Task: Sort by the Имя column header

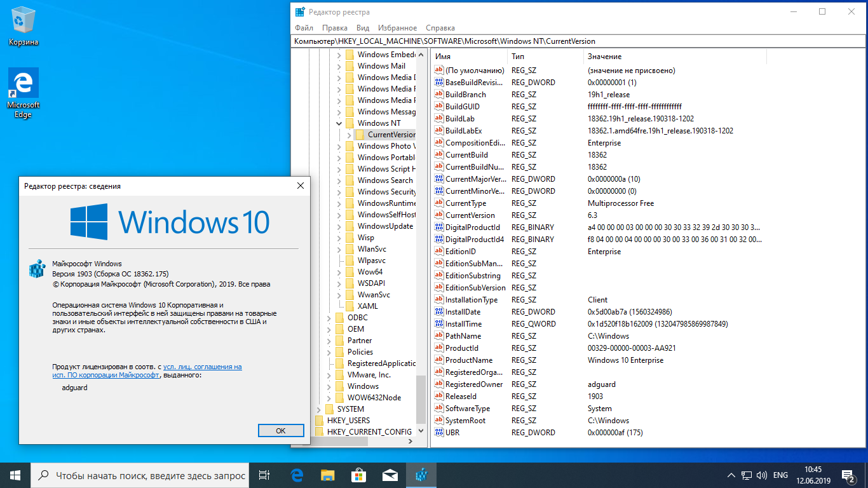Action: (469, 57)
